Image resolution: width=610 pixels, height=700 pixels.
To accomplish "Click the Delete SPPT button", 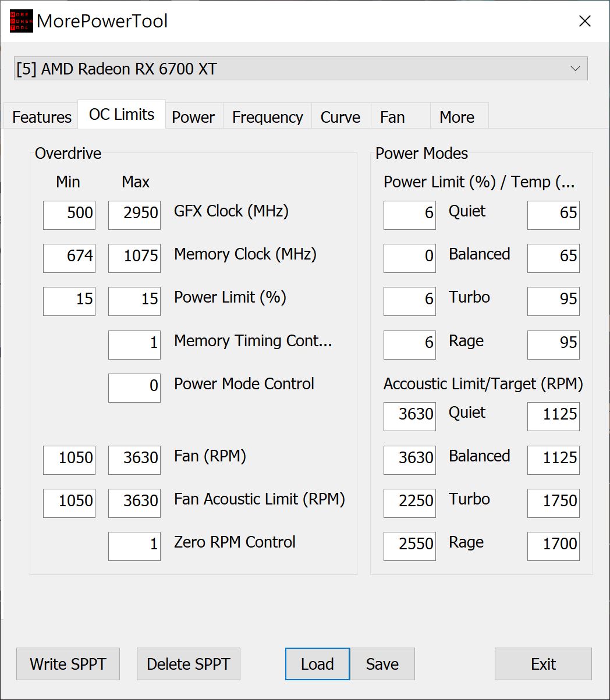I will (188, 664).
